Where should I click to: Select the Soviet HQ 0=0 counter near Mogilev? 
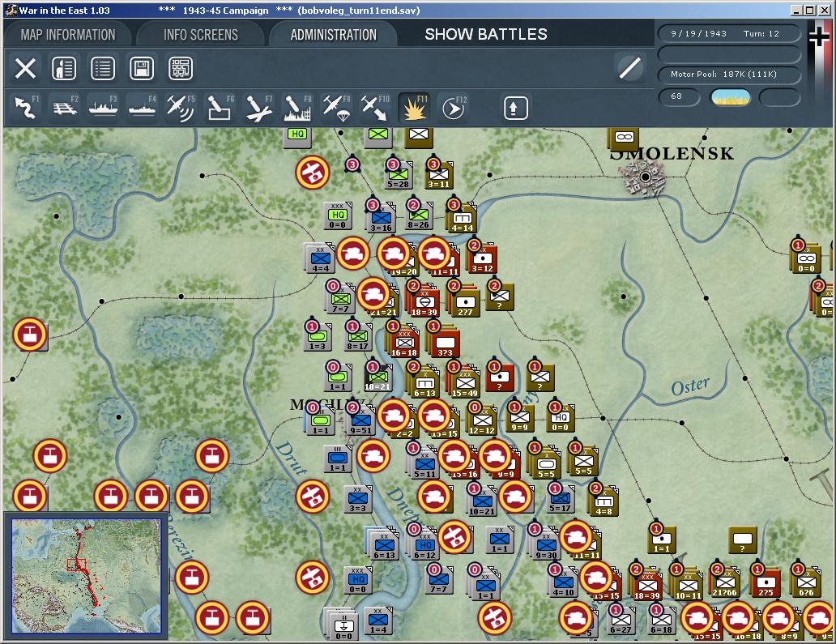[x=561, y=419]
